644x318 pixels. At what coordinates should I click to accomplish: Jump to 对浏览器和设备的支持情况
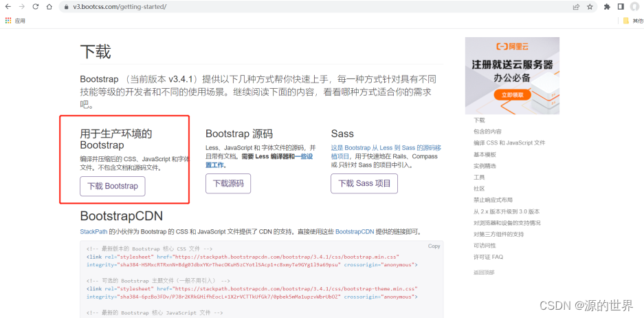tap(507, 223)
